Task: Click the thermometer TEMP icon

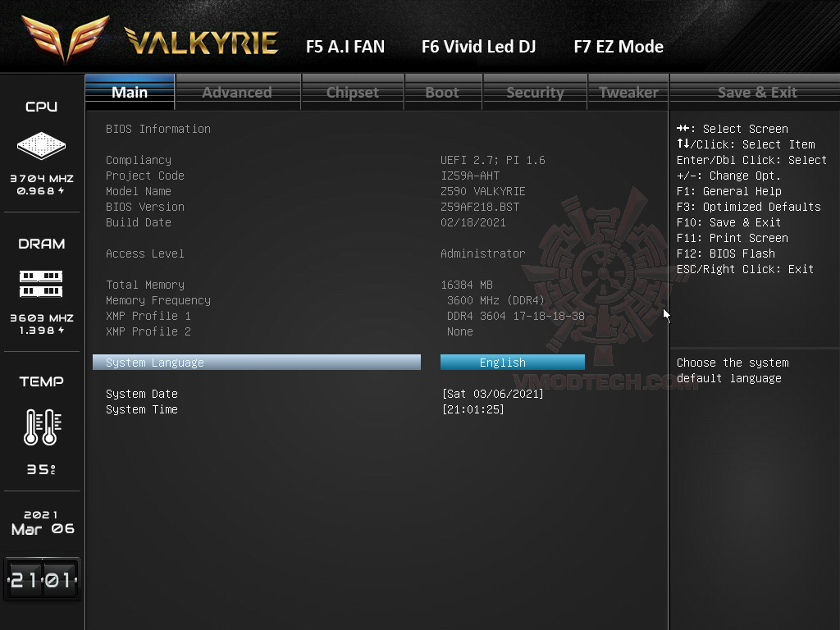Action: point(43,427)
